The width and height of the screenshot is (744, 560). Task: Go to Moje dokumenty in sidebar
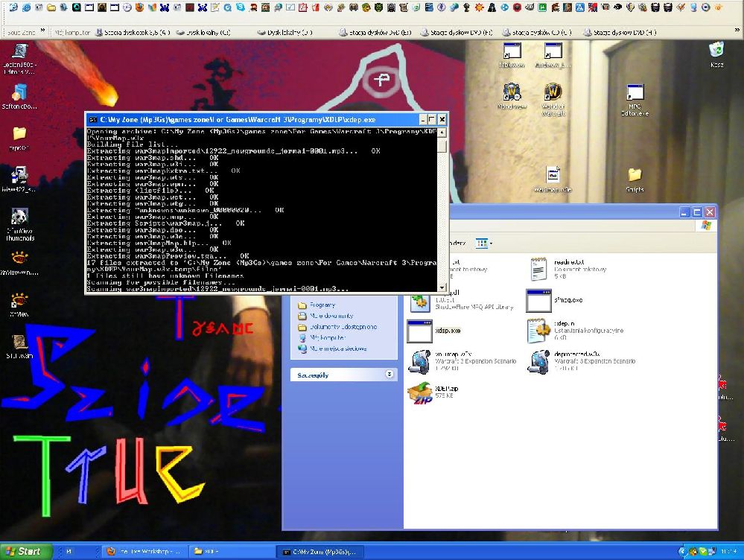[325, 316]
